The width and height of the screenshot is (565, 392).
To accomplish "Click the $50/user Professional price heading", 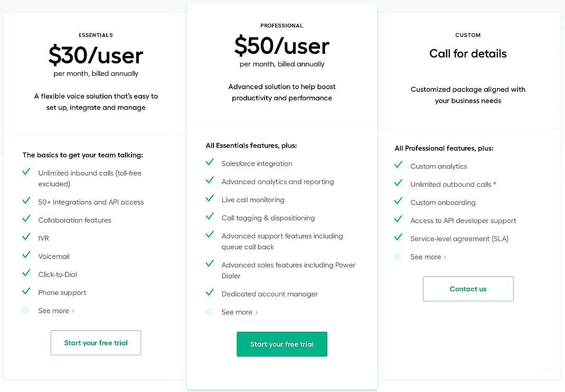I will pyautogui.click(x=282, y=46).
